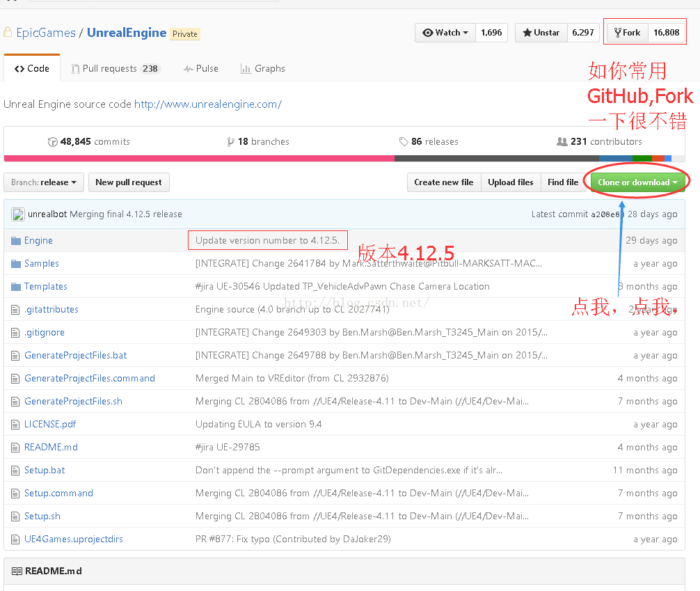
Task: Click the commits history clock icon
Action: 53,142
